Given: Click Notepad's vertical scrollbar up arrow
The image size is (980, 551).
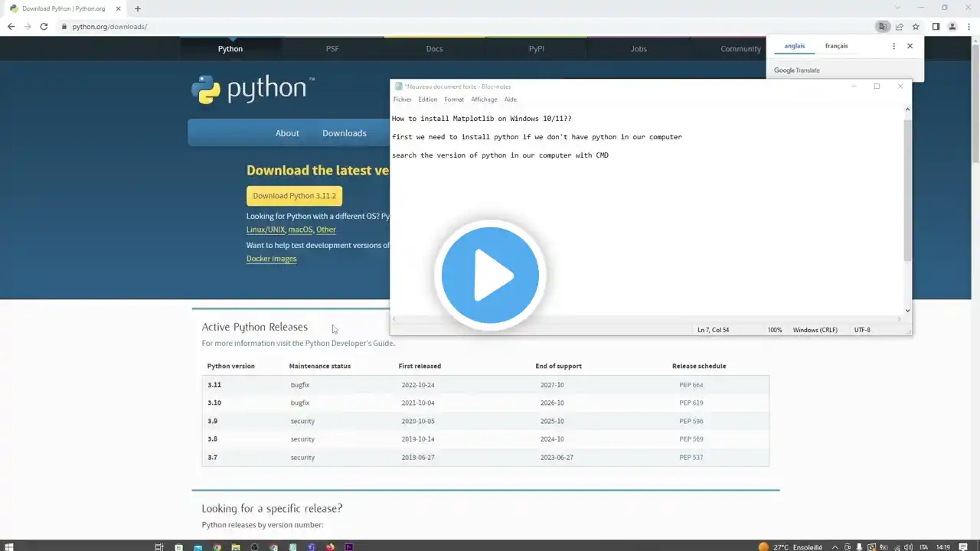Looking at the screenshot, I should click(908, 111).
